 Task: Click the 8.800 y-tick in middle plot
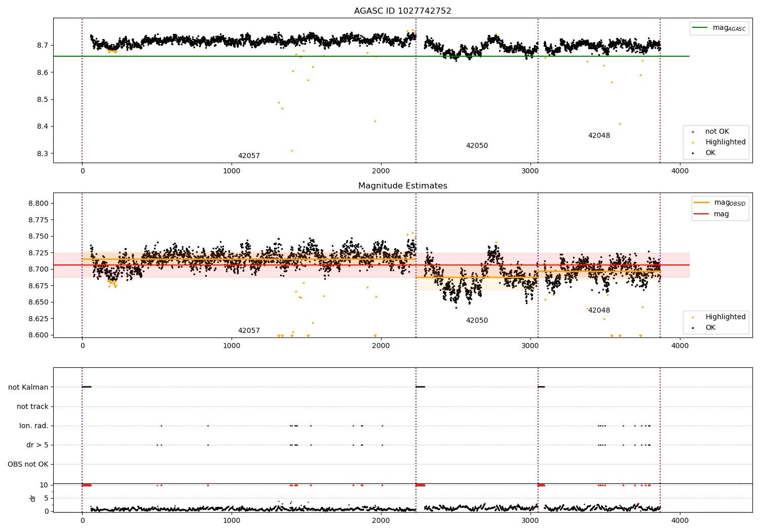pyautogui.click(x=39, y=204)
